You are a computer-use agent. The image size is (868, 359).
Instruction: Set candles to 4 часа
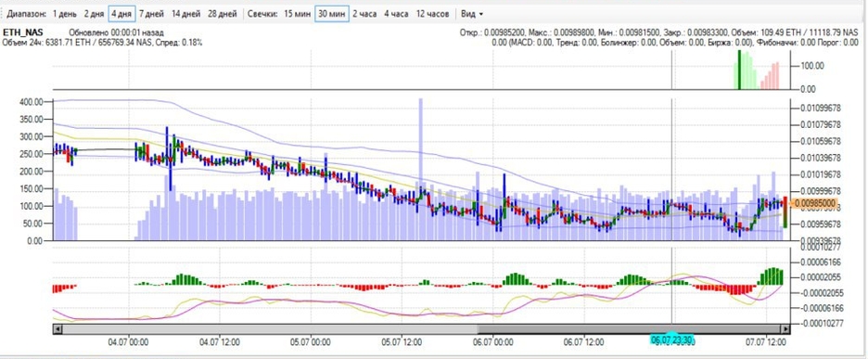coord(396,14)
